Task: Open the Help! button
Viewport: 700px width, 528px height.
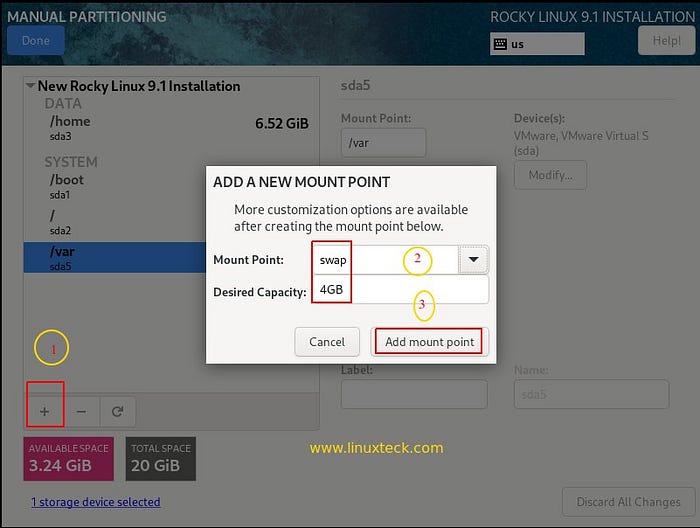Action: (667, 41)
